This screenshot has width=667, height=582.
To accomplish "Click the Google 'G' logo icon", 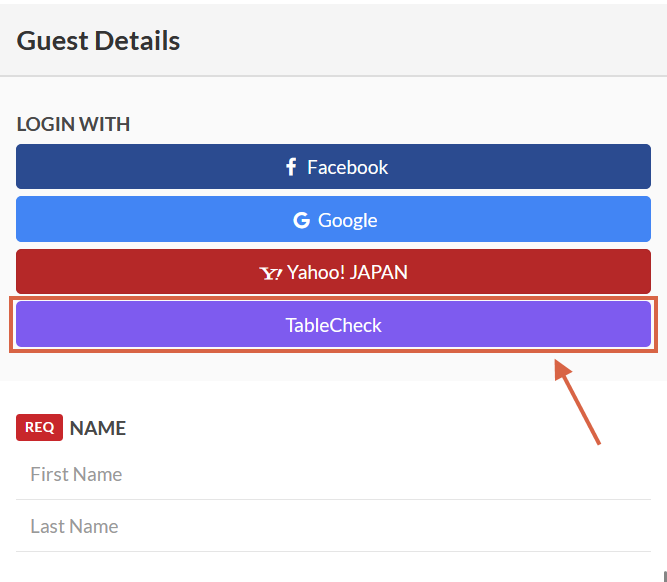I will (301, 220).
